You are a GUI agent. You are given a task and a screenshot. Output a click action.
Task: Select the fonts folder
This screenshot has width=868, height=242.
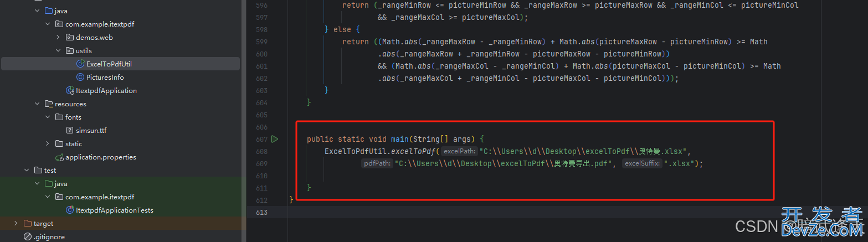tap(73, 117)
